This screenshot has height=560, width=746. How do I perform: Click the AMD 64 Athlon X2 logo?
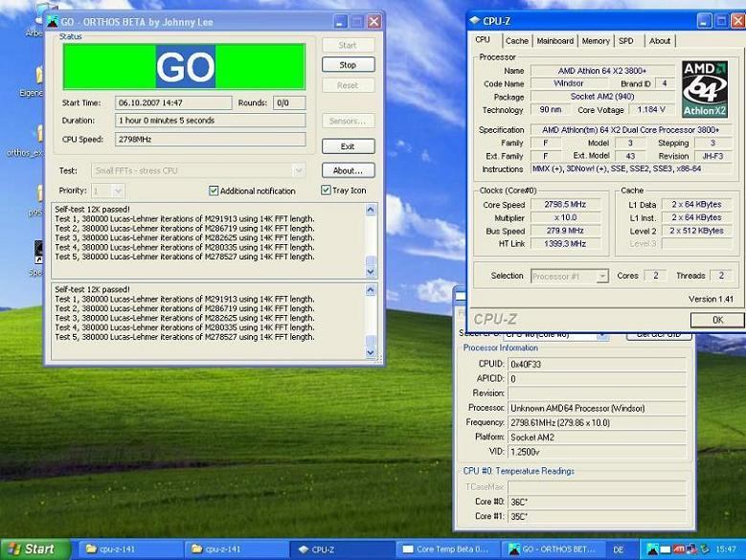(x=705, y=89)
